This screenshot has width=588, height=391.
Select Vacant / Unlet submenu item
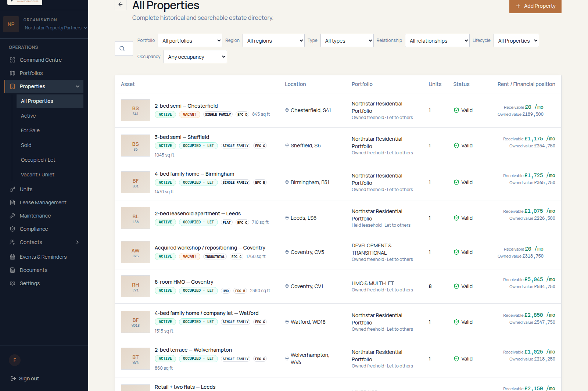pos(50,175)
